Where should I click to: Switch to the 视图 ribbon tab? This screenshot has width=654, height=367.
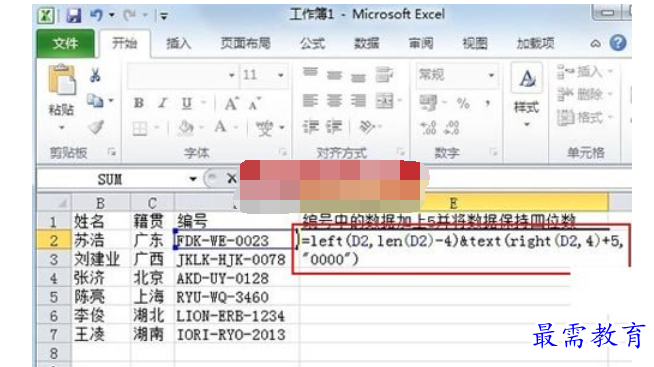click(x=475, y=43)
